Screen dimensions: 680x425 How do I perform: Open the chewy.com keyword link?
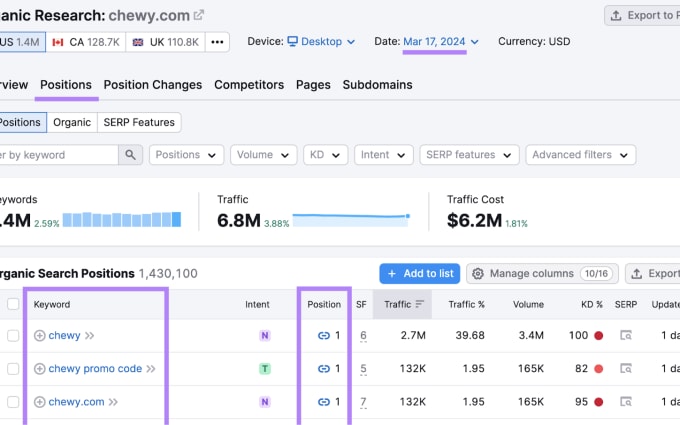[x=76, y=402]
